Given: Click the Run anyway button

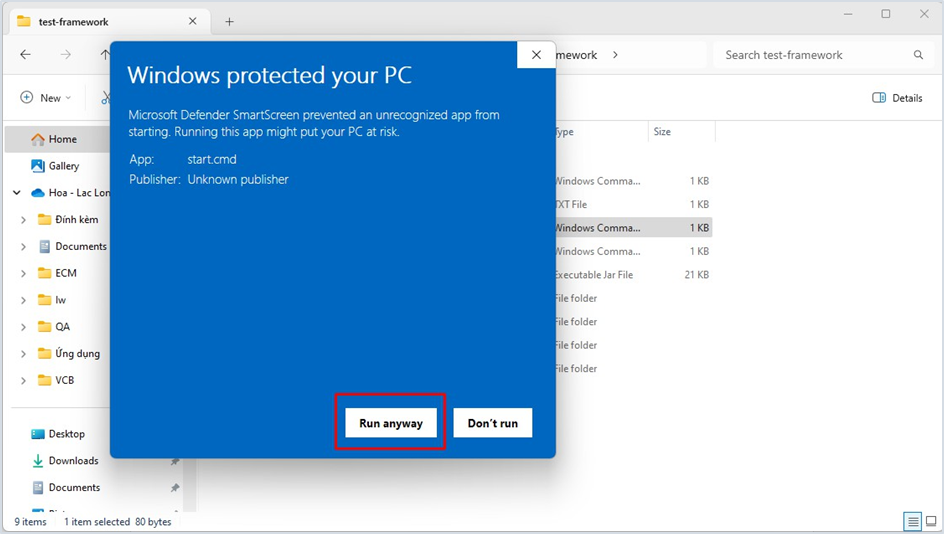Looking at the screenshot, I should click(391, 423).
